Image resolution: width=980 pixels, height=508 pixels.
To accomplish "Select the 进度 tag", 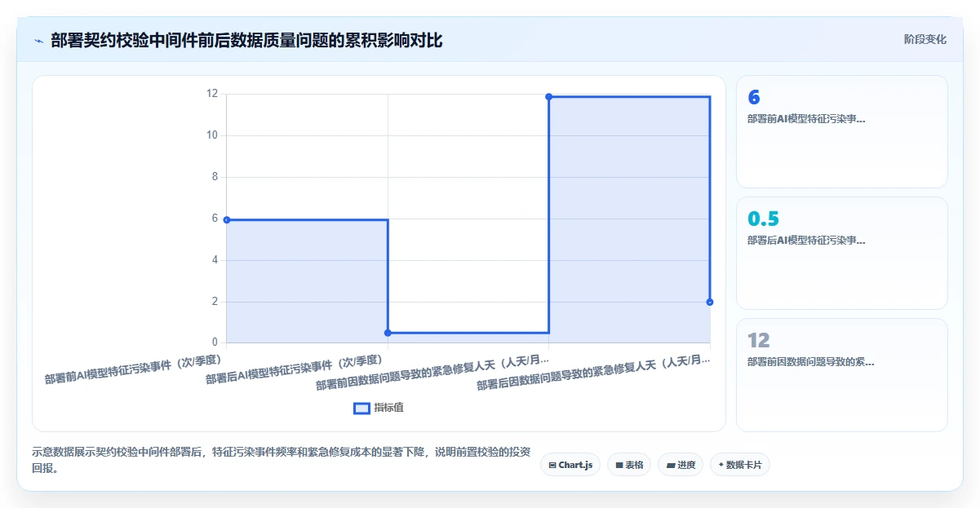I will (x=681, y=465).
